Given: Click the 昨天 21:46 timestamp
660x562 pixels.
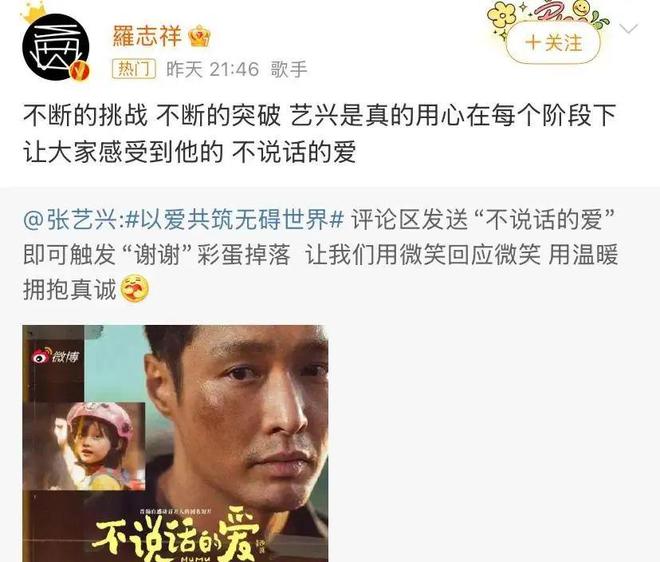Looking at the screenshot, I should [213, 69].
